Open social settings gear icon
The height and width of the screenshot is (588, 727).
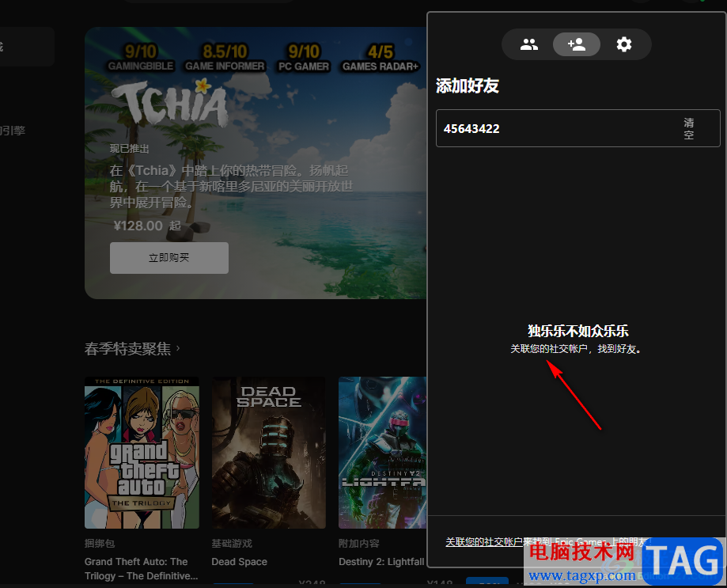624,44
